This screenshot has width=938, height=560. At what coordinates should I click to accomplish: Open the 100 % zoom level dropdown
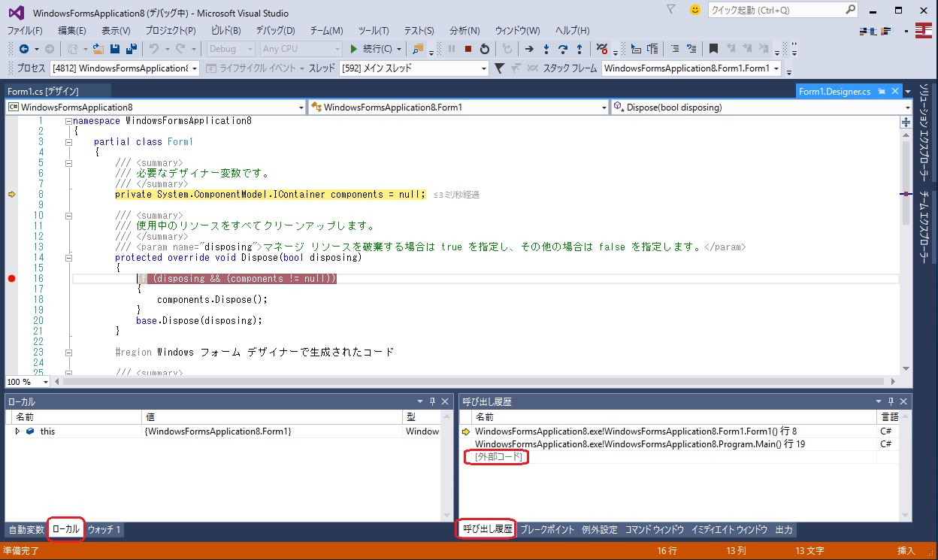tap(26, 382)
